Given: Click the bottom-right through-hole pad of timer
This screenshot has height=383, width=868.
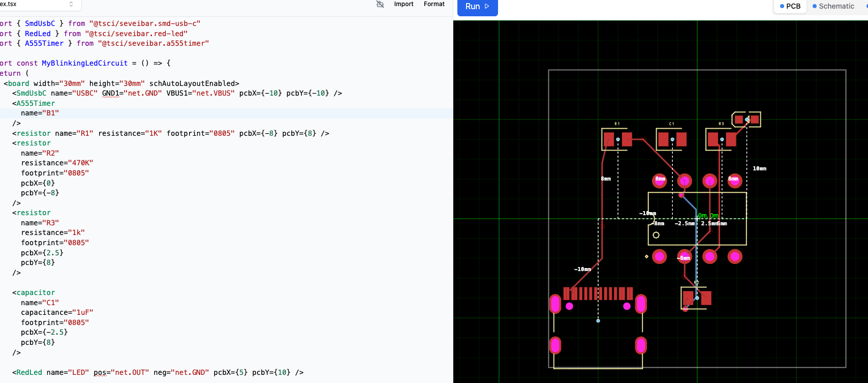Looking at the screenshot, I should [x=735, y=256].
